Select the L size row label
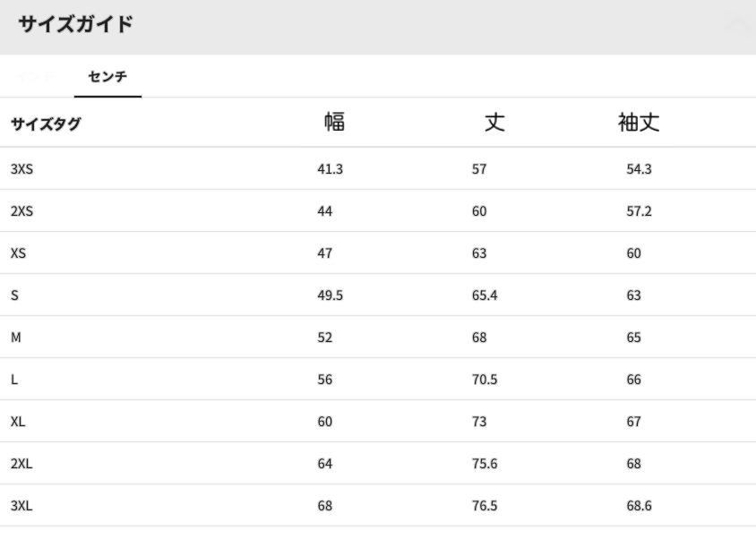756x539 pixels. [14, 380]
